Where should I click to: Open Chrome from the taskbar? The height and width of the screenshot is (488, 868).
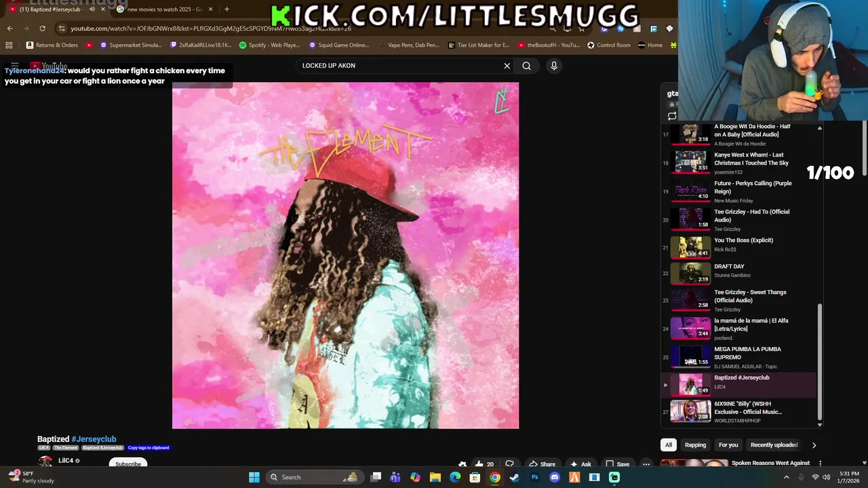[495, 477]
